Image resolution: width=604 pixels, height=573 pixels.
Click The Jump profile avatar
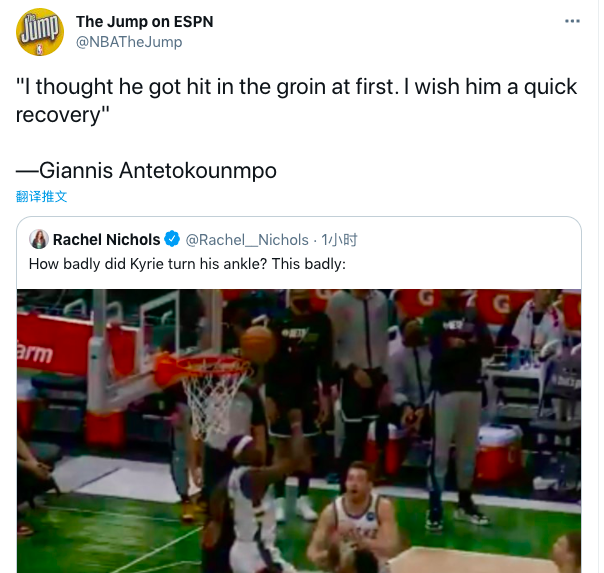[x=40, y=32]
